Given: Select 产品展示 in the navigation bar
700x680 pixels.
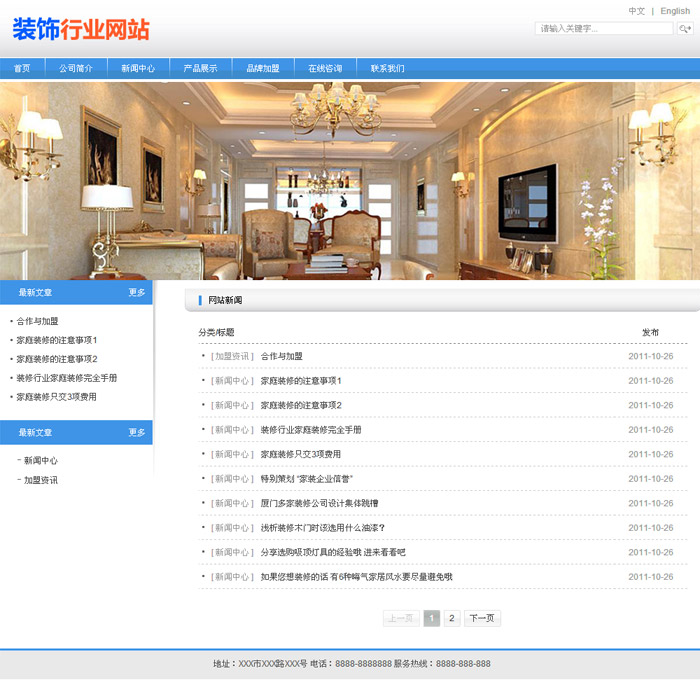Looking at the screenshot, I should (x=200, y=69).
